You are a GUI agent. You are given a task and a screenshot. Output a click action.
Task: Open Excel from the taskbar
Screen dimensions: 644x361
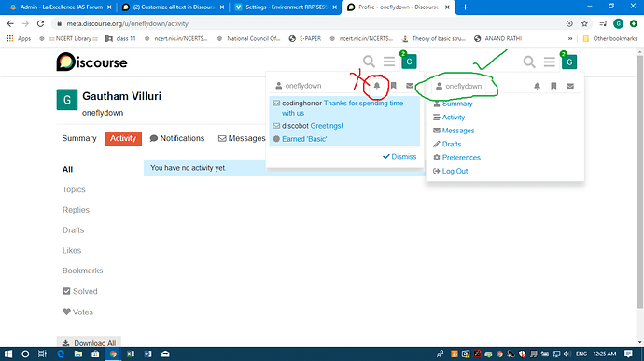click(131, 354)
